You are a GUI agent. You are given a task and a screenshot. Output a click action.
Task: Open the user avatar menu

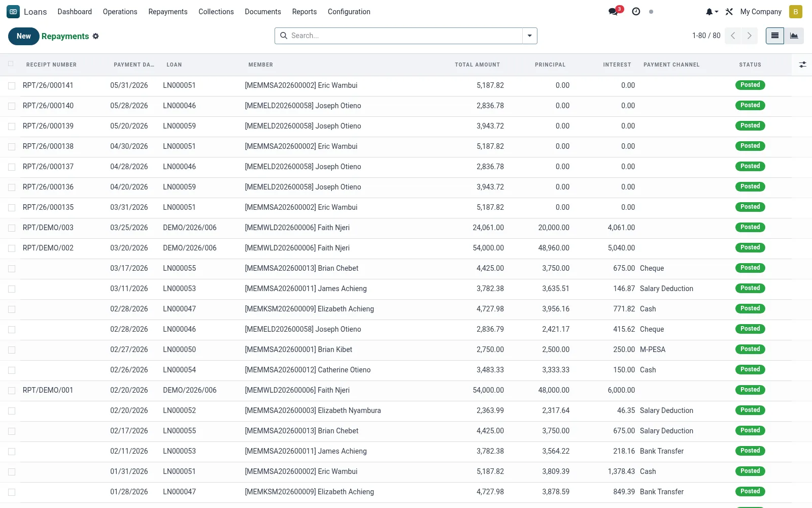point(796,11)
